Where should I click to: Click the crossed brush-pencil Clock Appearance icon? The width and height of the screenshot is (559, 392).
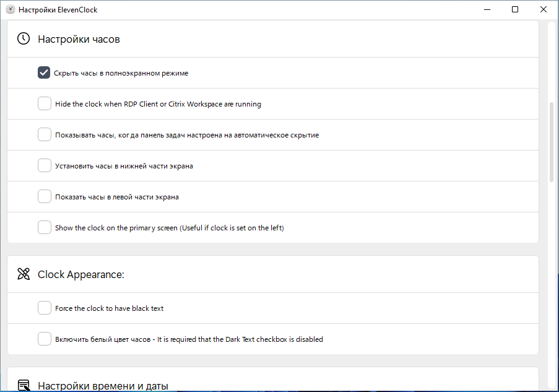(x=24, y=274)
